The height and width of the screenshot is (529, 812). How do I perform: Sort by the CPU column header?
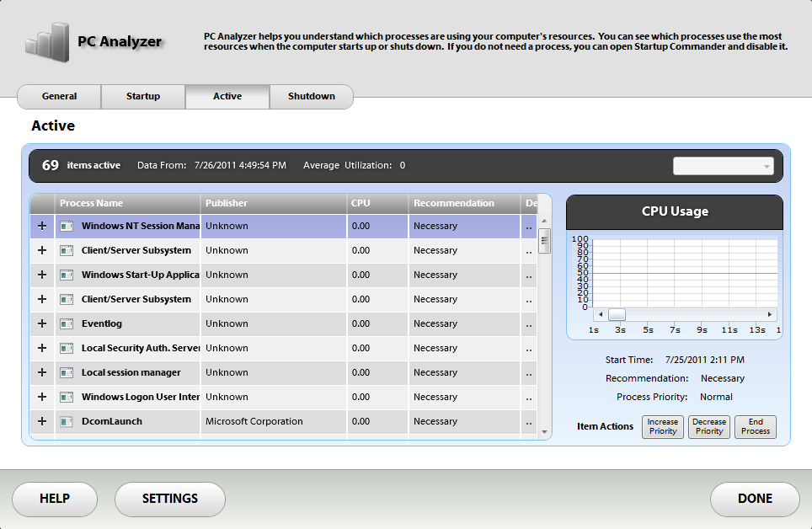(x=377, y=203)
